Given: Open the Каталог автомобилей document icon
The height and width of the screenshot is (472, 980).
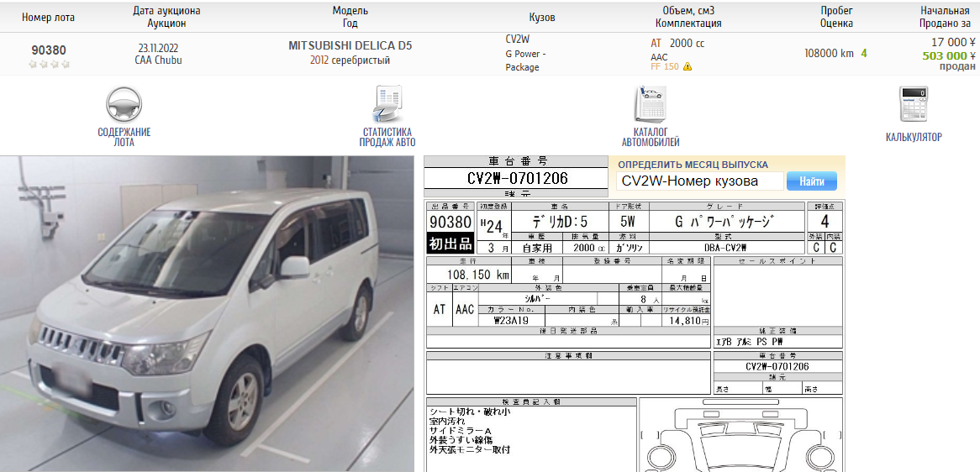Looking at the screenshot, I should 651,104.
